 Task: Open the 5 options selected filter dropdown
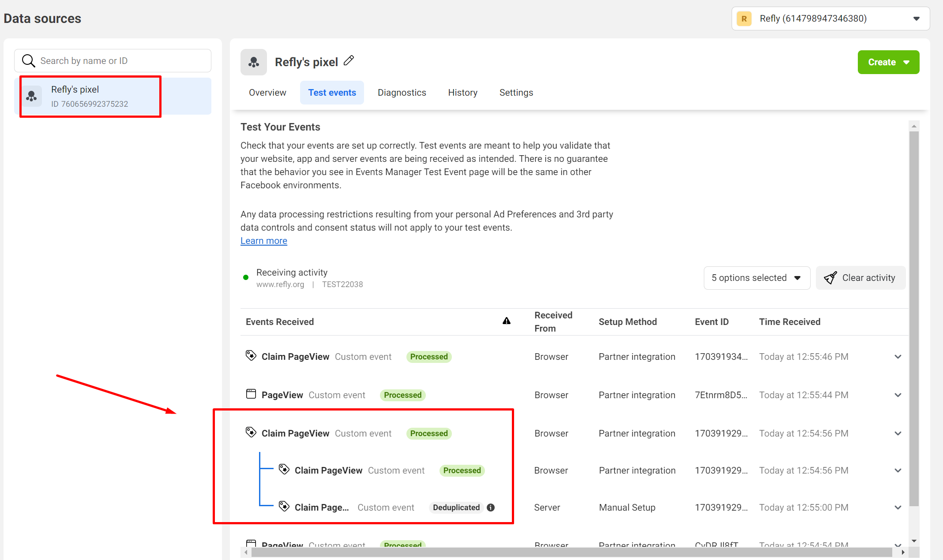(x=757, y=278)
